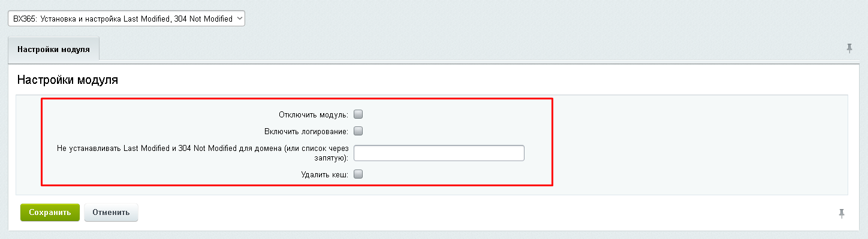Focus the excluded domains text field
The image size is (868, 239).
pyautogui.click(x=439, y=153)
